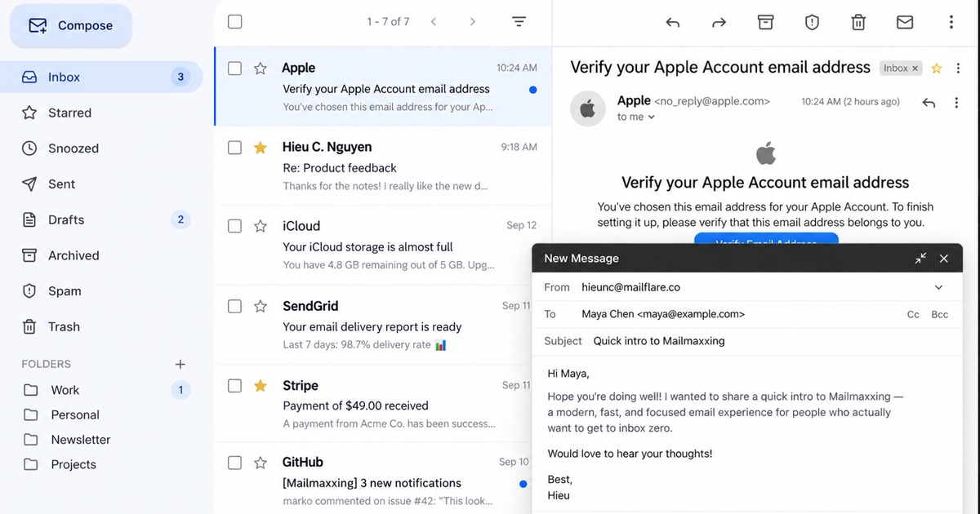
Task: Reply using arrow beside the timestamp
Action: (x=928, y=103)
